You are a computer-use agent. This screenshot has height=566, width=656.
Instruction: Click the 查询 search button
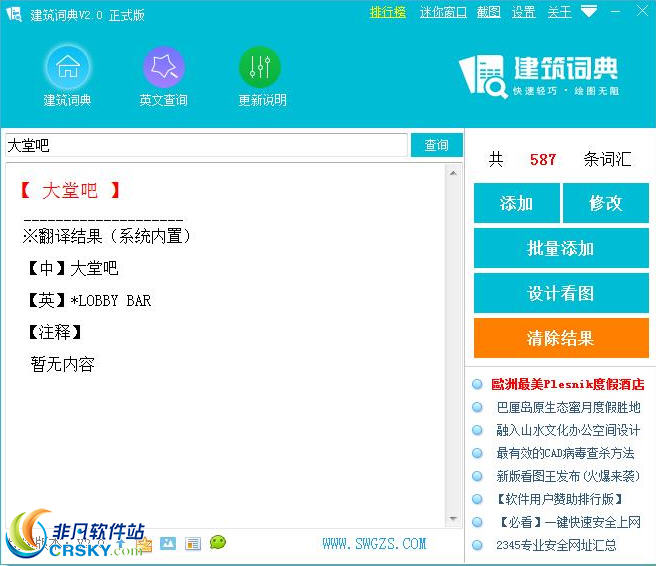437,145
